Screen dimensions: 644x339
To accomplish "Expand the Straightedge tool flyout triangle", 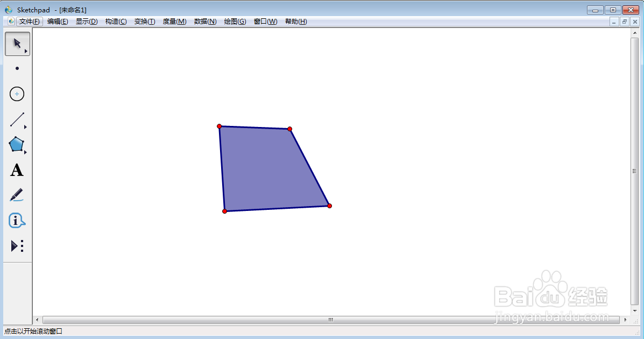I will [x=25, y=127].
